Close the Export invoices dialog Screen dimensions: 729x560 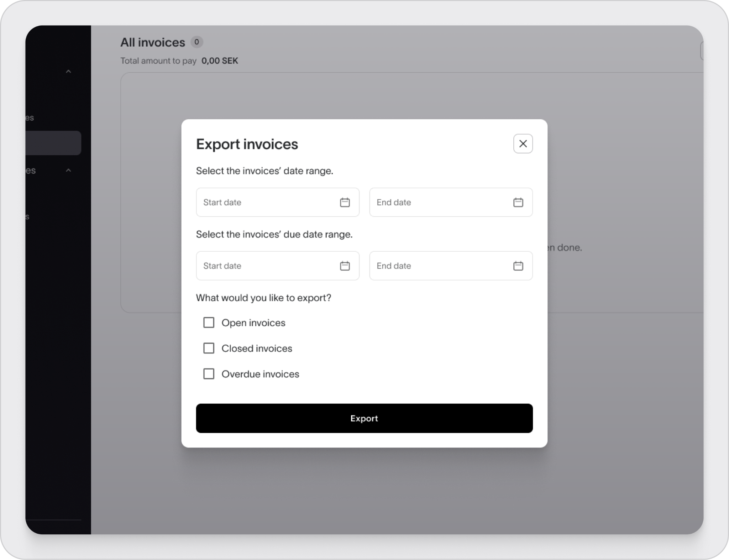[x=523, y=143]
